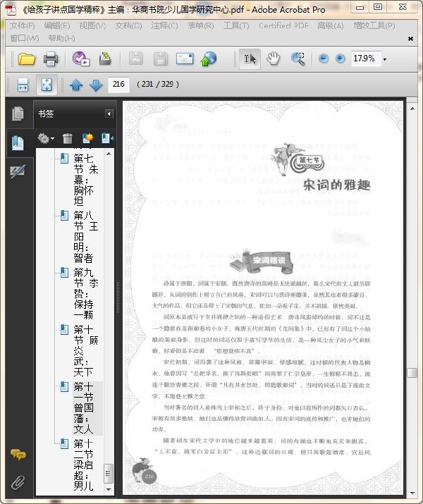Click document scrollbar up arrow
423x504 pixels.
coord(412,109)
